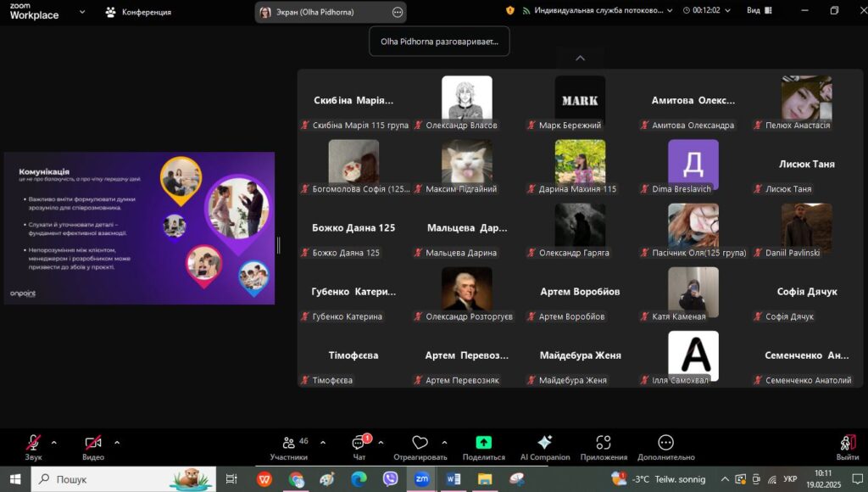Open the dropdown arrow beside Zoom Workplace logo
This screenshot has height=492, width=868.
81,12
